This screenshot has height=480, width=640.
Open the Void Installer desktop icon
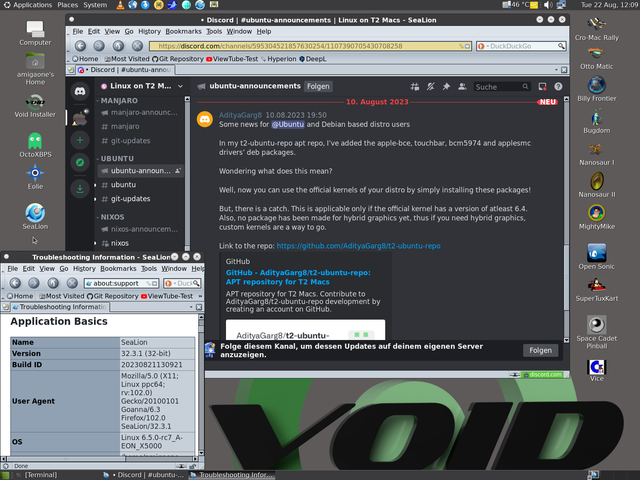click(35, 106)
